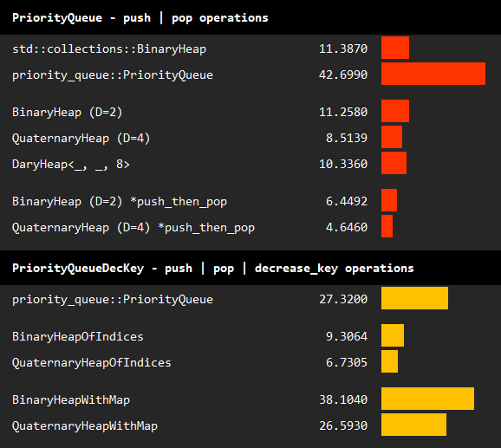Click the BinaryHeapOfIndices label

click(78, 336)
